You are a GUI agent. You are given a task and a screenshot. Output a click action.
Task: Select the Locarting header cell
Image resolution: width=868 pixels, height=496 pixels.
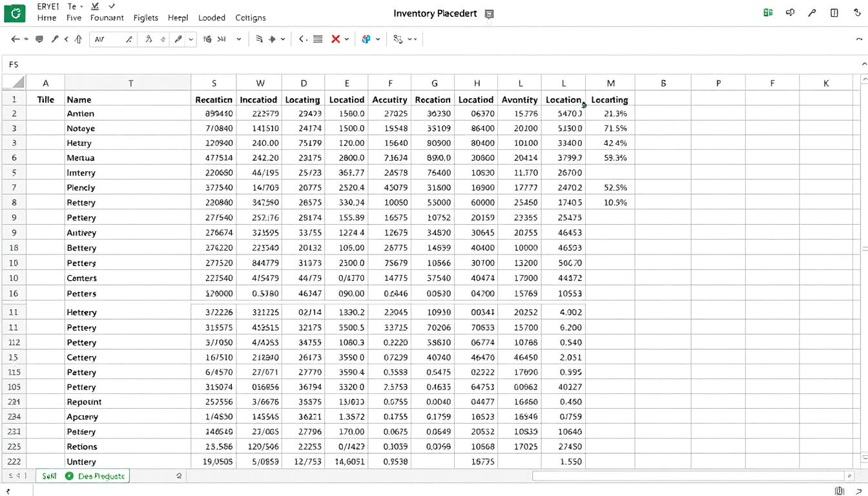610,99
